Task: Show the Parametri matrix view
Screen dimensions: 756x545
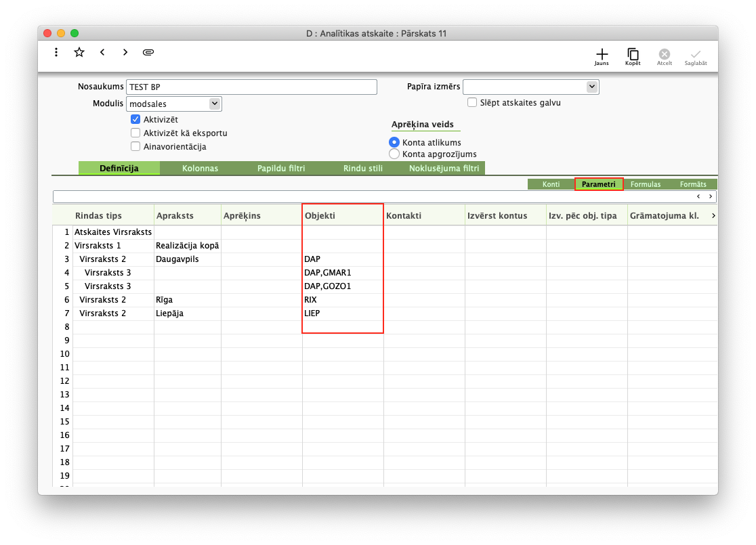Action: point(598,184)
